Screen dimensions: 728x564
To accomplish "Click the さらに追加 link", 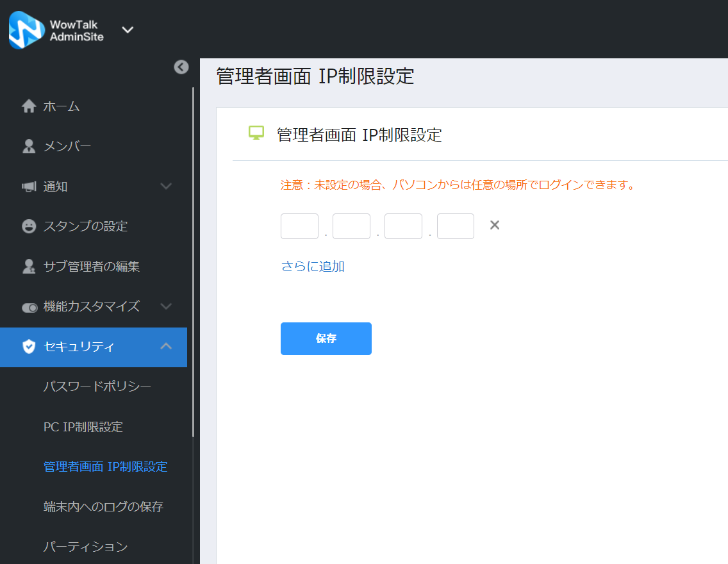I will [313, 266].
